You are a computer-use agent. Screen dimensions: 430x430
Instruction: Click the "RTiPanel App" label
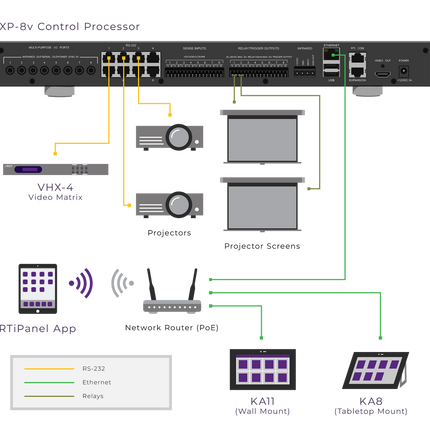[38, 329]
